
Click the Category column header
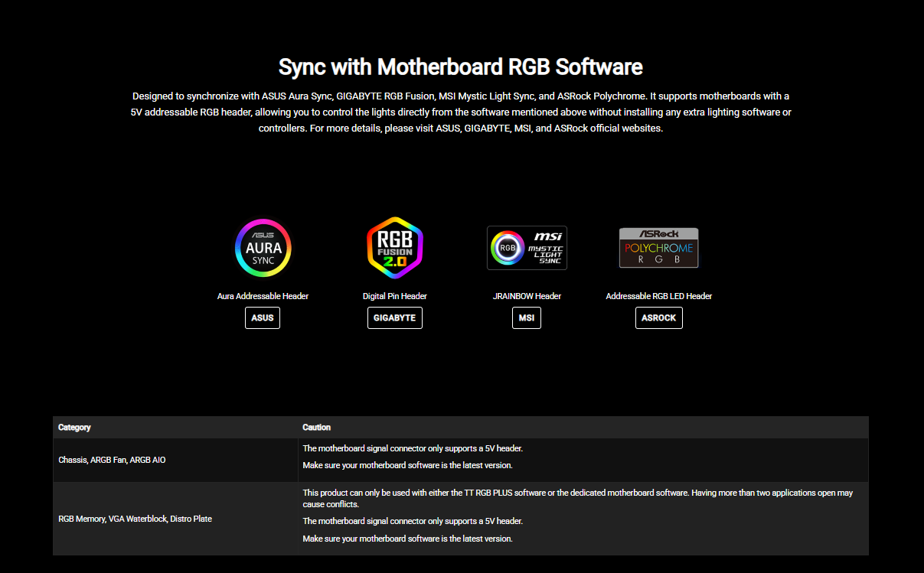pos(74,427)
